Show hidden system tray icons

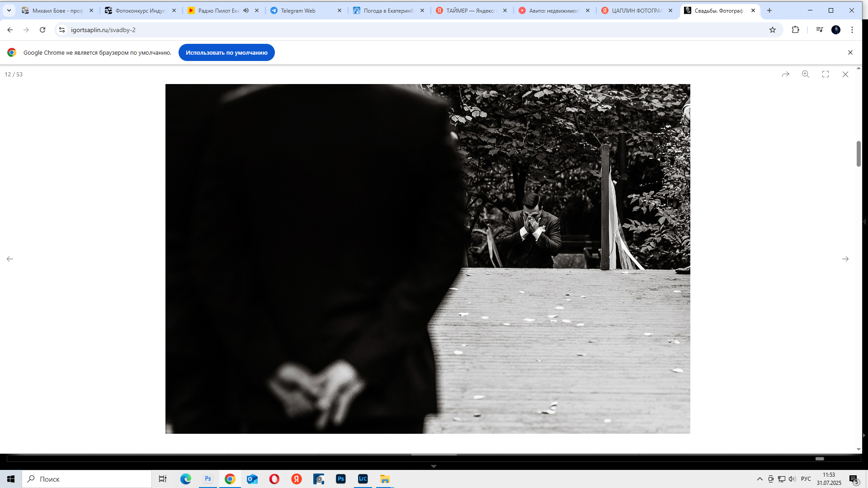coord(759,479)
